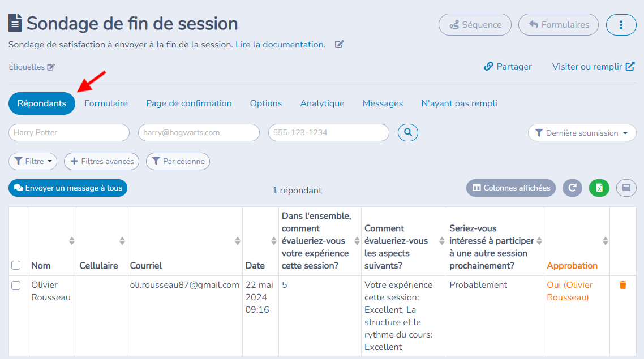644x359 pixels.
Task: Open Visiter ou remplir link
Action: [x=594, y=67]
